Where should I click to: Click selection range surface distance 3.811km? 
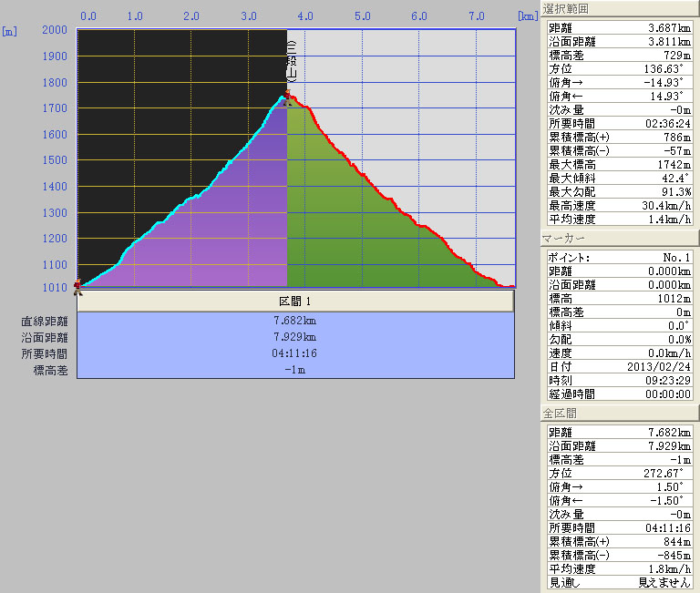click(669, 42)
